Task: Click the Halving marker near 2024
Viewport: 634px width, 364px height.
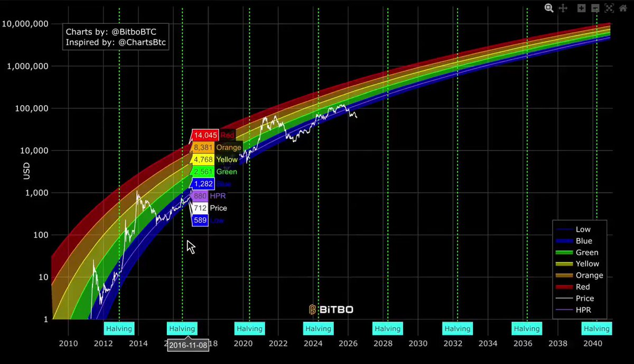Action: click(318, 329)
